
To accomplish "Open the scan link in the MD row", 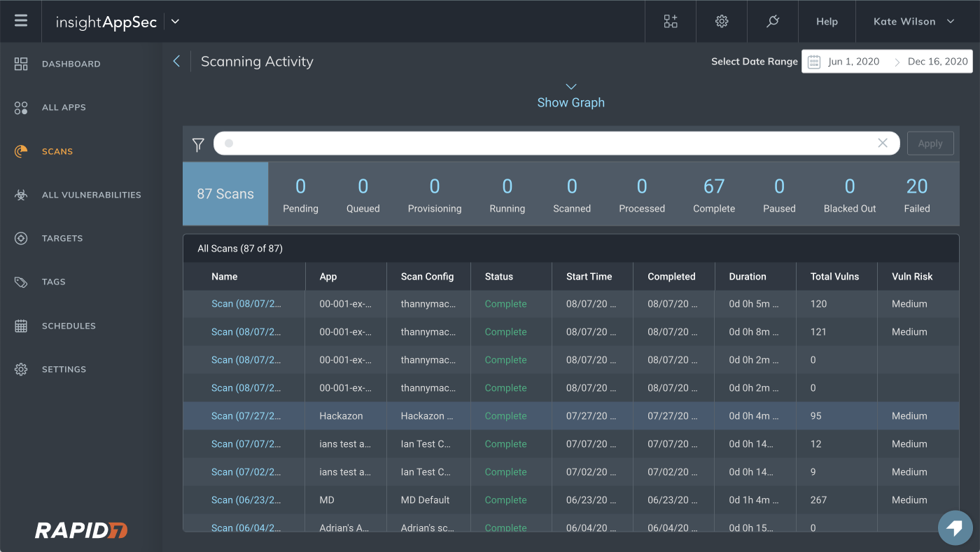I will coord(246,500).
